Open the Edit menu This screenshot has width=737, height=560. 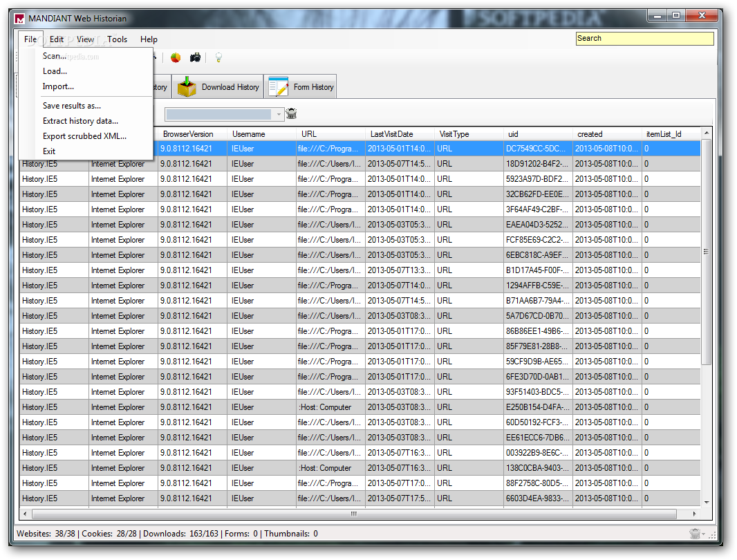click(x=57, y=39)
